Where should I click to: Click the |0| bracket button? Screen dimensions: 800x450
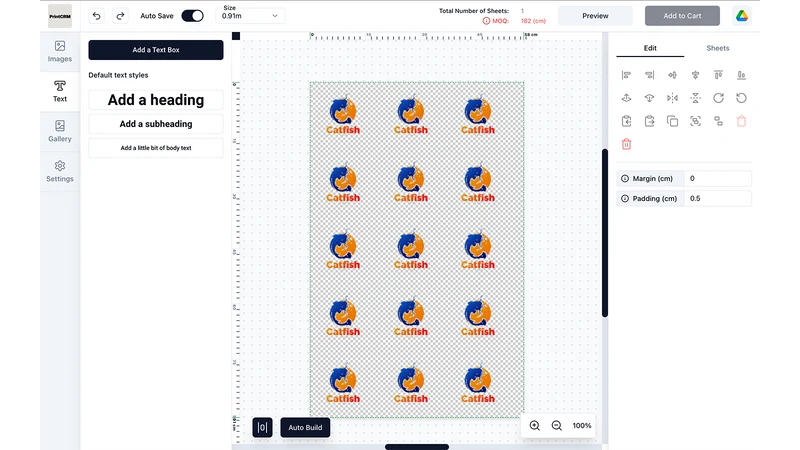click(x=262, y=428)
